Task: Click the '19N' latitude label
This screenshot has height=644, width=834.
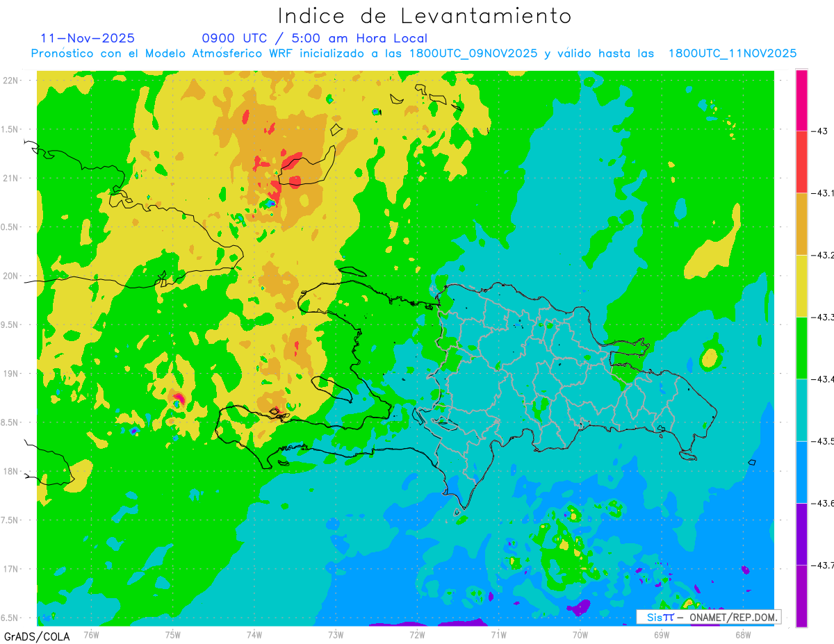Action: pos(11,374)
